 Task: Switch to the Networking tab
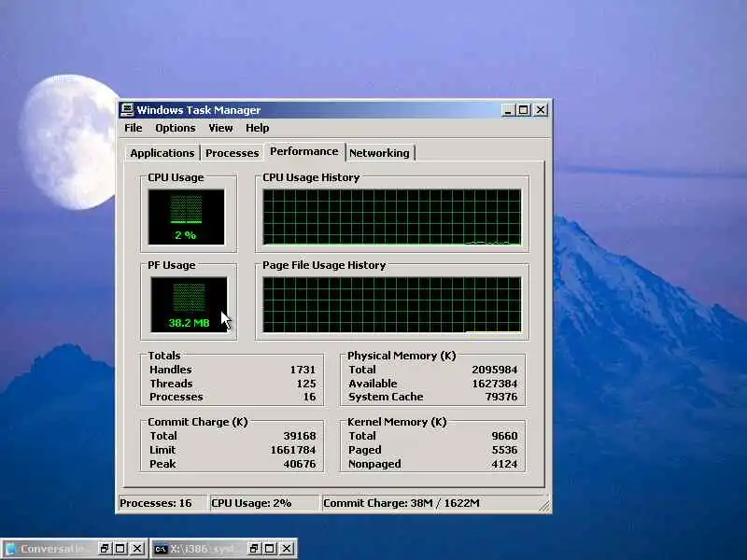point(379,153)
